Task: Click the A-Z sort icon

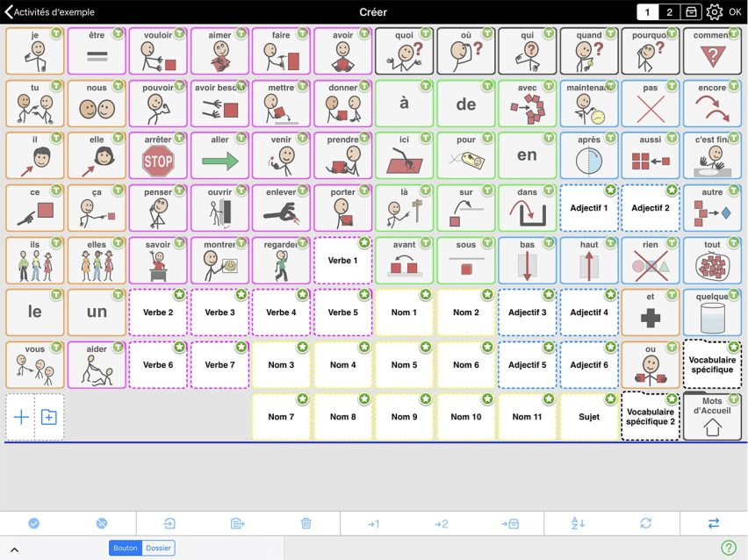Action: (578, 523)
